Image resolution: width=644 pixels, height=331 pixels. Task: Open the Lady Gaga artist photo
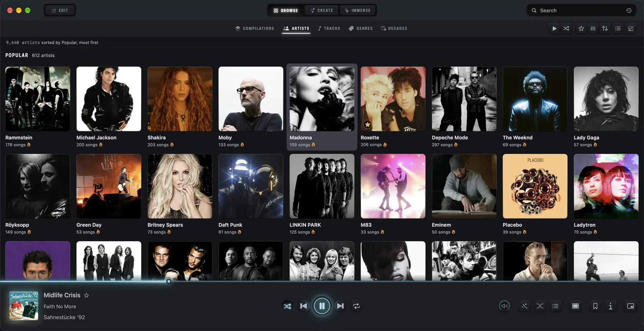click(606, 99)
